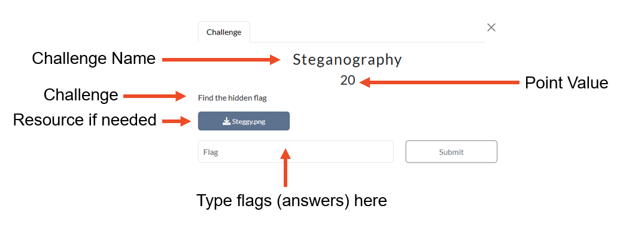Image resolution: width=644 pixels, height=236 pixels.
Task: Click the divider line right of the Challenge tab
Action: [x=367, y=42]
